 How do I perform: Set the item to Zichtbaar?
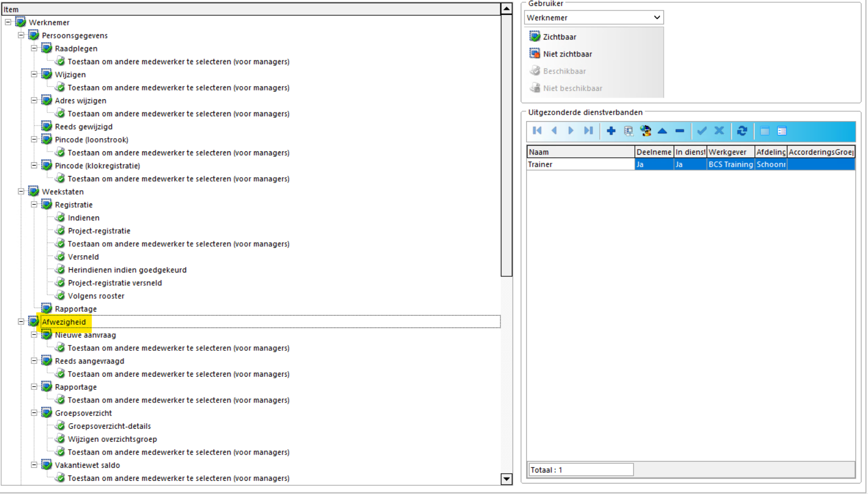[553, 37]
